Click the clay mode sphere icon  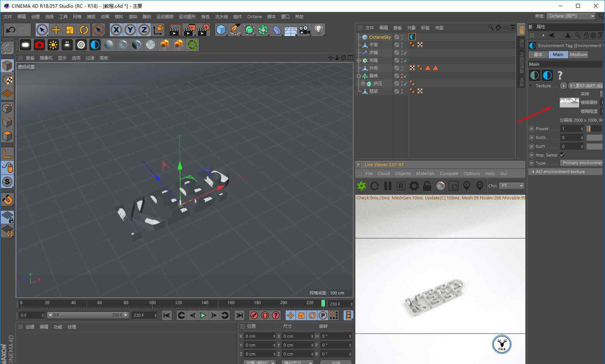click(x=440, y=186)
